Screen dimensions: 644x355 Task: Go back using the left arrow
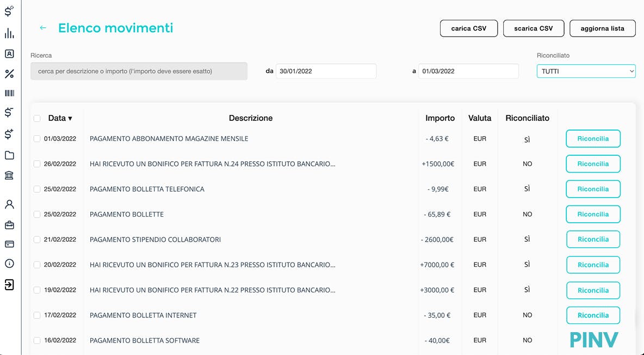(x=43, y=28)
